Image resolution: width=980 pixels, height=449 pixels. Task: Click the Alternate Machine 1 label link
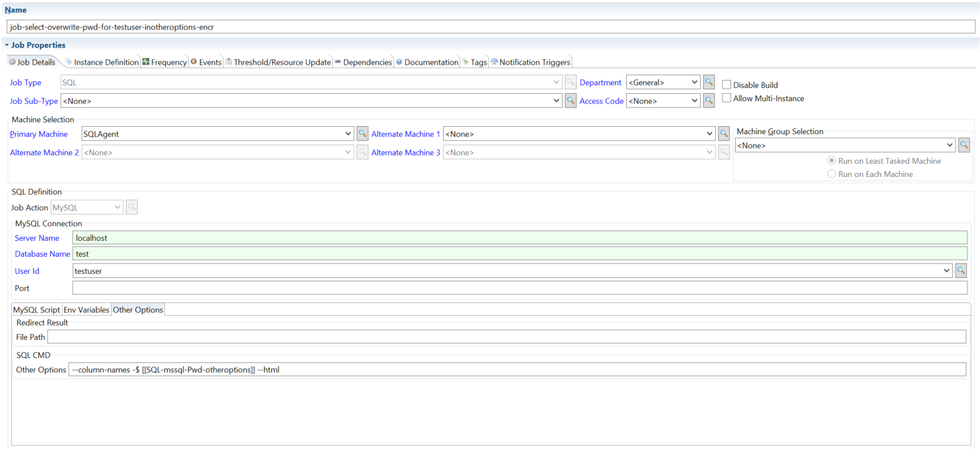click(406, 134)
